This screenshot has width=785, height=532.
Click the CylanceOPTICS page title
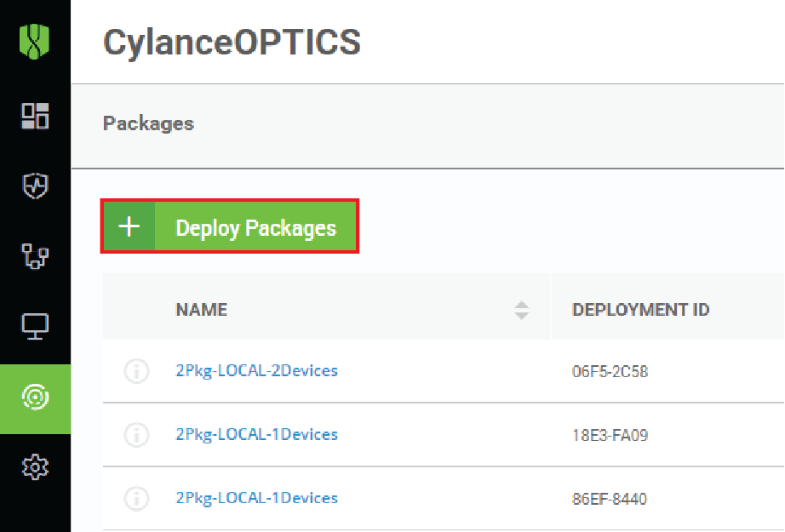click(x=232, y=42)
